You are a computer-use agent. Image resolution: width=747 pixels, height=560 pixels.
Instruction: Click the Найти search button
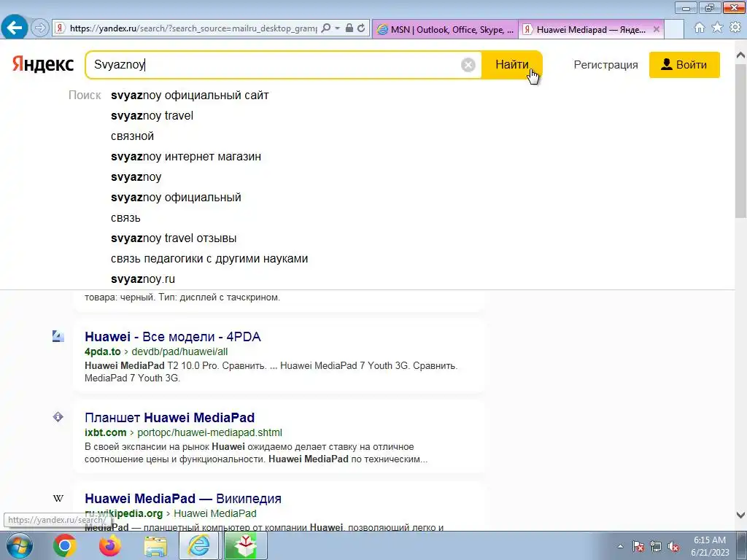511,65
